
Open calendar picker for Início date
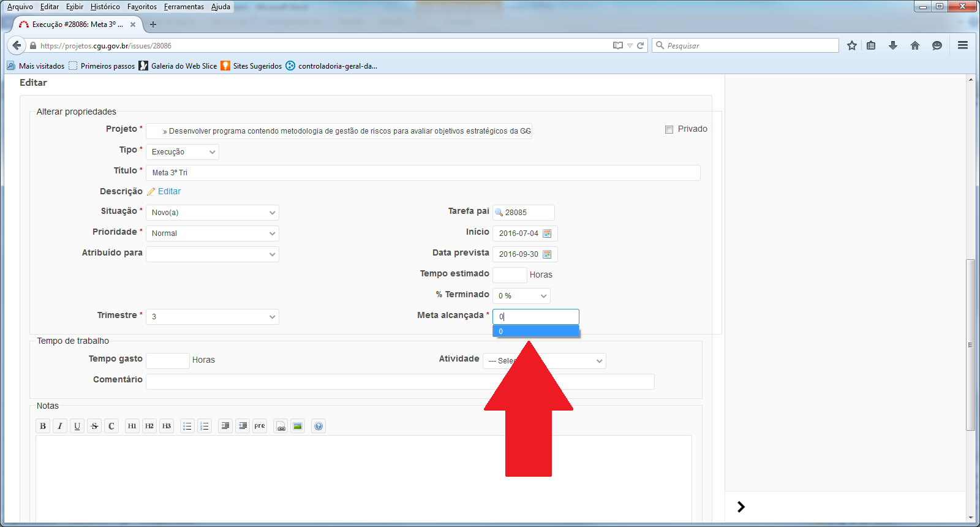click(x=547, y=233)
